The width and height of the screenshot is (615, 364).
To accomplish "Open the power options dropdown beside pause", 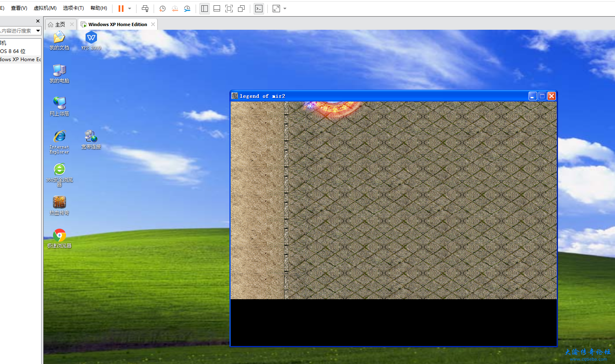I will pyautogui.click(x=130, y=9).
